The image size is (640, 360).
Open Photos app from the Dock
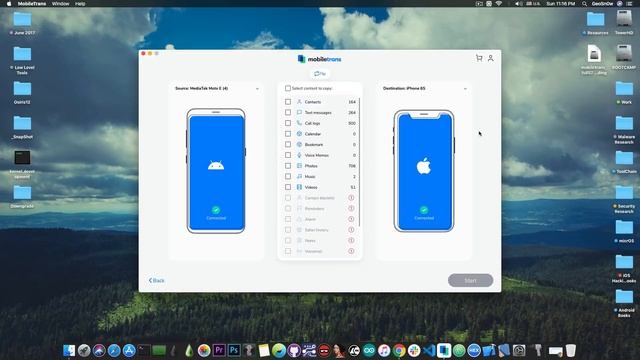click(204, 350)
